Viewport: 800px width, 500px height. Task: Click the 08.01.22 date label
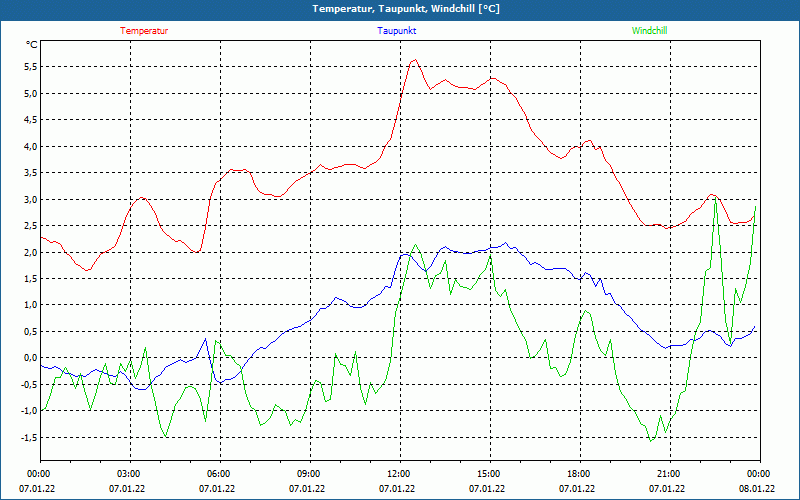pos(757,489)
